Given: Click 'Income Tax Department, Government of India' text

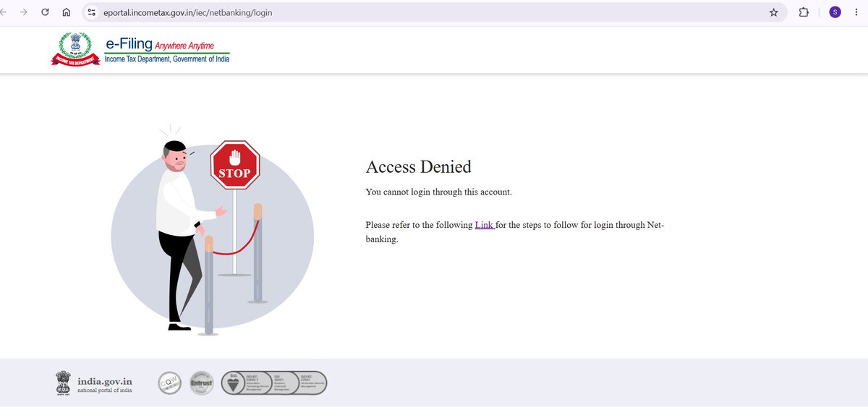Looking at the screenshot, I should click(x=167, y=59).
